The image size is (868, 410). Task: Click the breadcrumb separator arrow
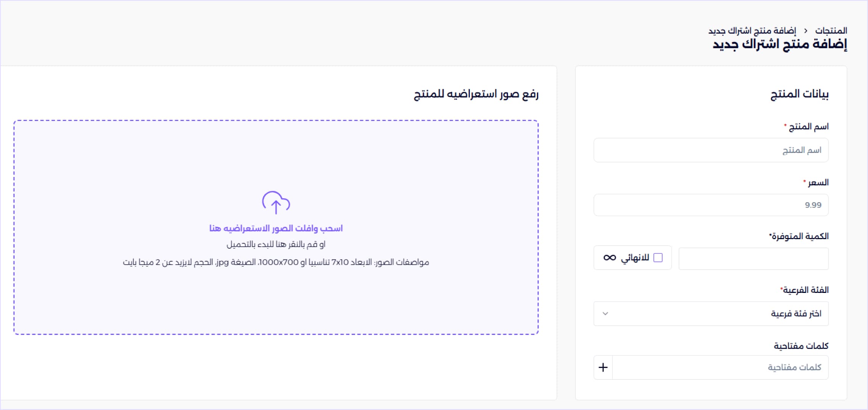[x=805, y=31]
